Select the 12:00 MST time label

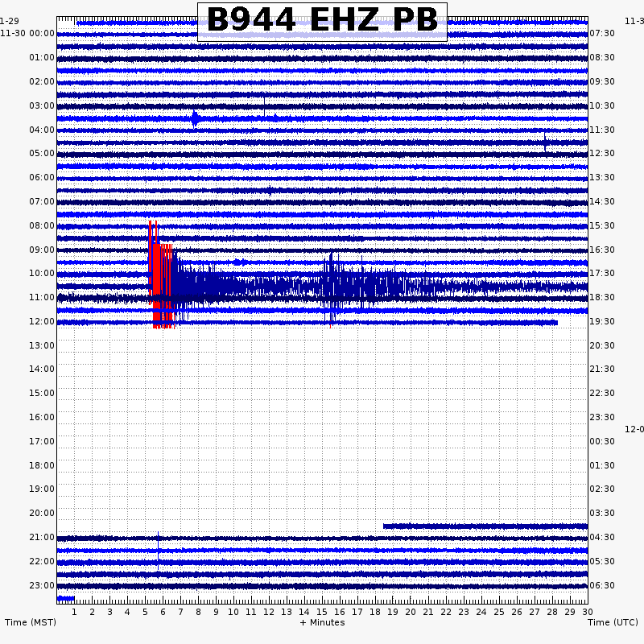(42, 321)
